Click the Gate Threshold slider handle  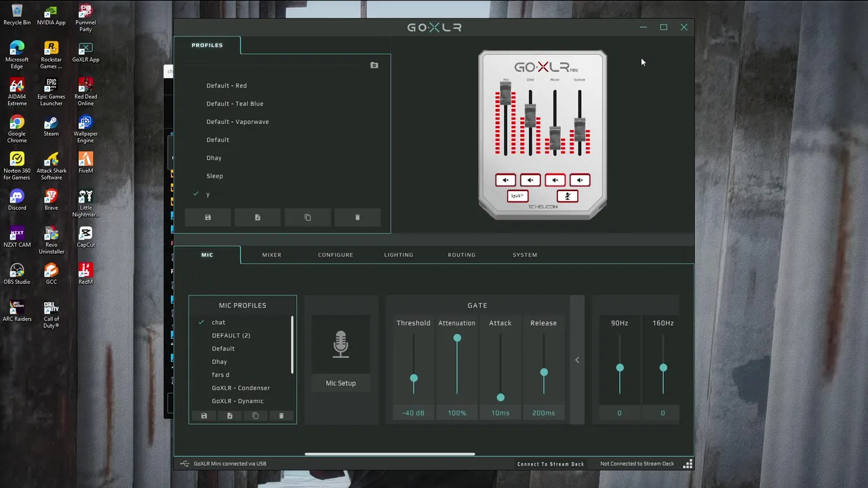414,378
